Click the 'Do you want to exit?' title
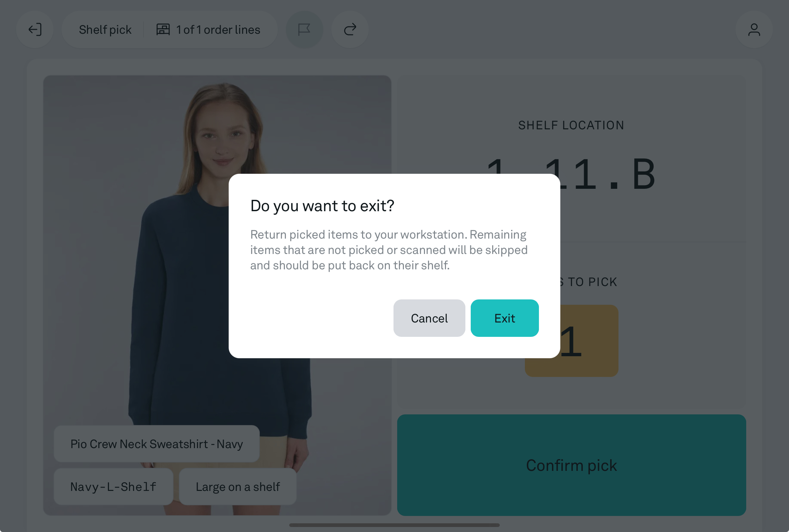The image size is (789, 532). pos(322,206)
